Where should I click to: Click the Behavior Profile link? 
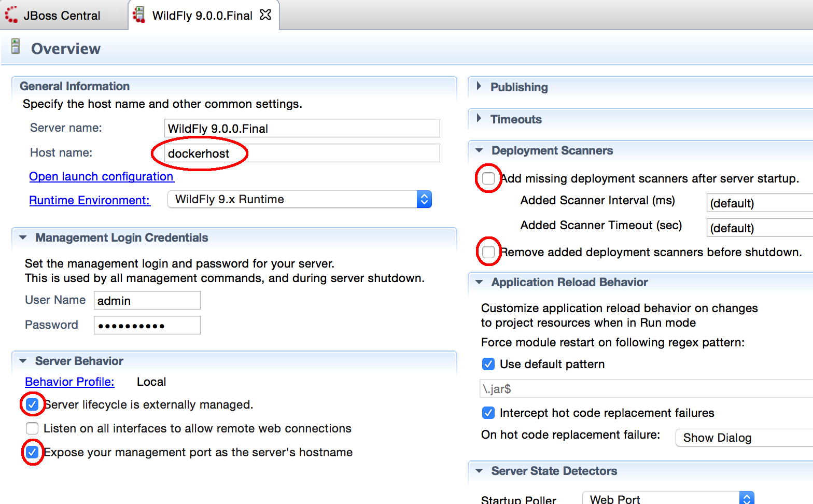69,382
